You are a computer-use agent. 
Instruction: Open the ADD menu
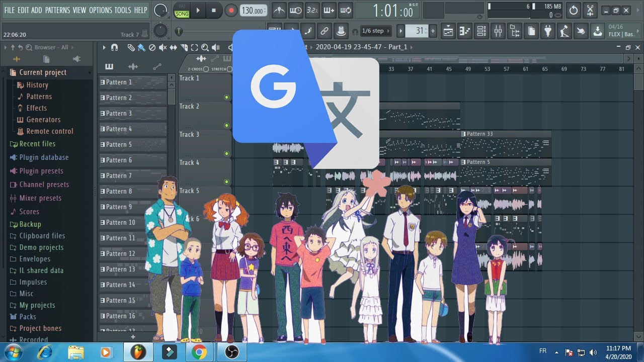(37, 10)
